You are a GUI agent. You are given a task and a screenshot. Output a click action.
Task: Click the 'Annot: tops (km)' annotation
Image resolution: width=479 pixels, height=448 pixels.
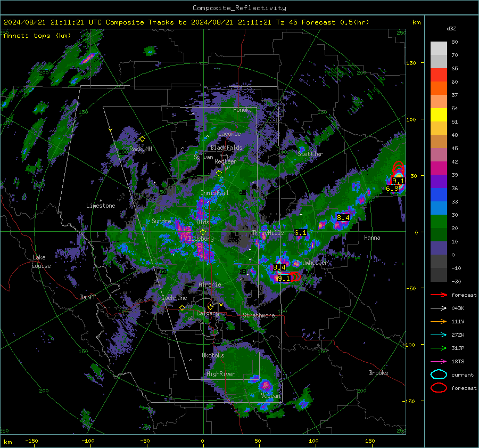[37, 36]
